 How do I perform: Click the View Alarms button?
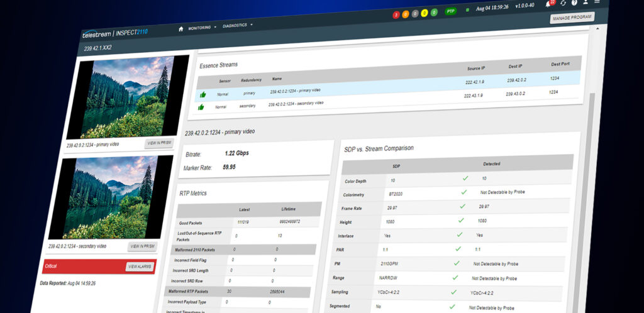(x=140, y=266)
